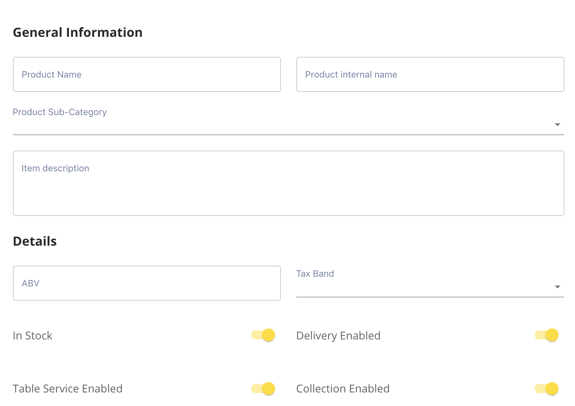
Task: Click the Details section heading
Action: pos(35,241)
